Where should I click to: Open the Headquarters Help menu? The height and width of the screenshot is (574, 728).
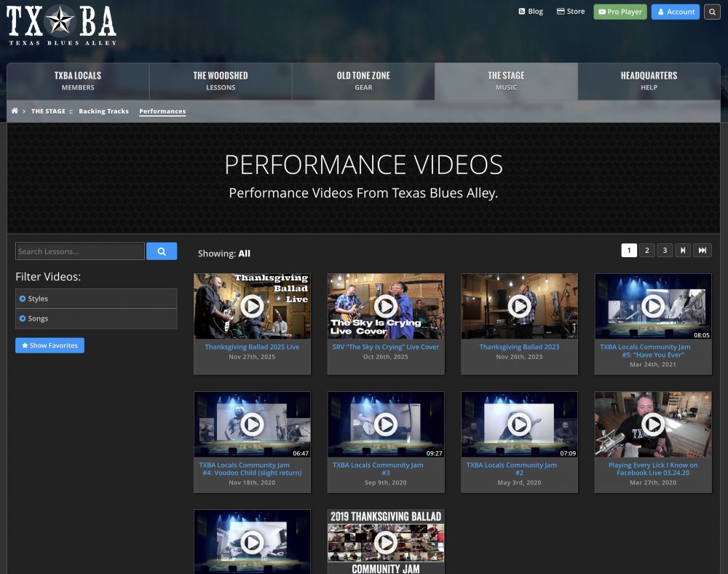(x=649, y=81)
